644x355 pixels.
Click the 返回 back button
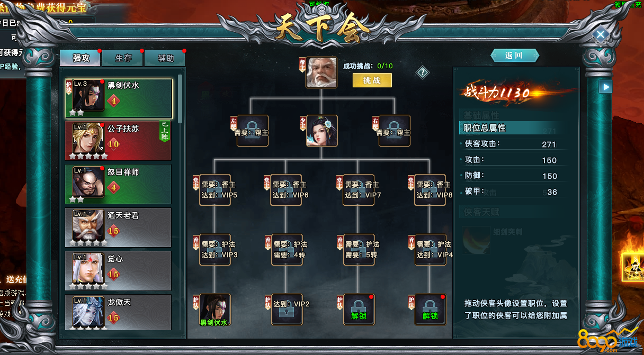click(x=514, y=56)
